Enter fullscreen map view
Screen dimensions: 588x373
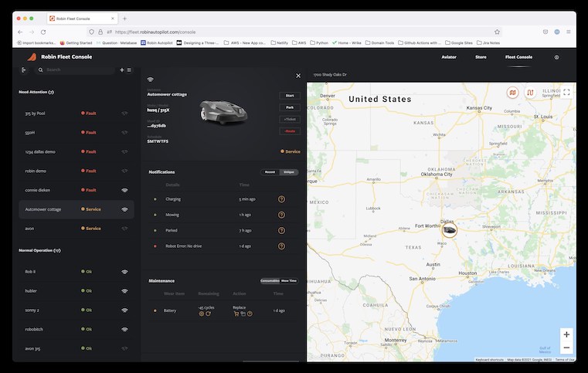coord(566,92)
